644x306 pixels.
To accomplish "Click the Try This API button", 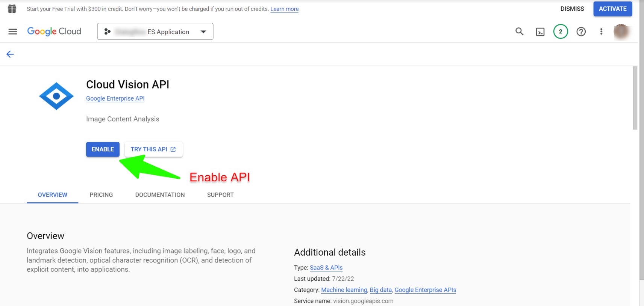I will (x=153, y=149).
